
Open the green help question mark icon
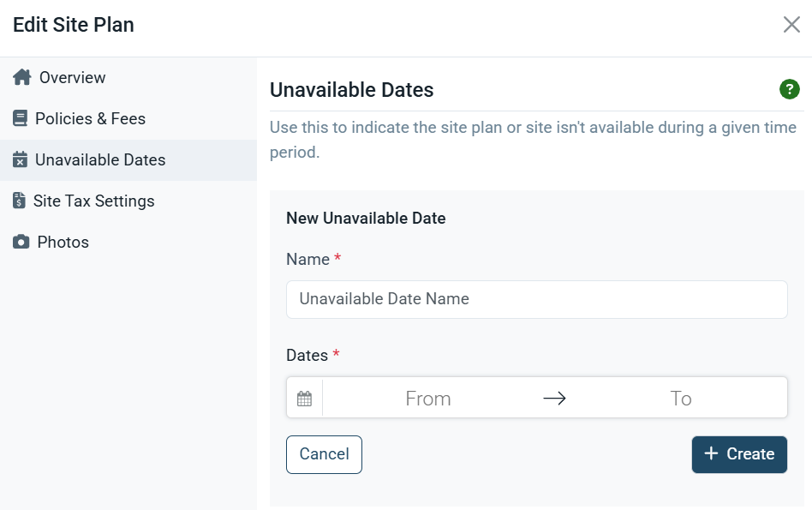coord(789,89)
